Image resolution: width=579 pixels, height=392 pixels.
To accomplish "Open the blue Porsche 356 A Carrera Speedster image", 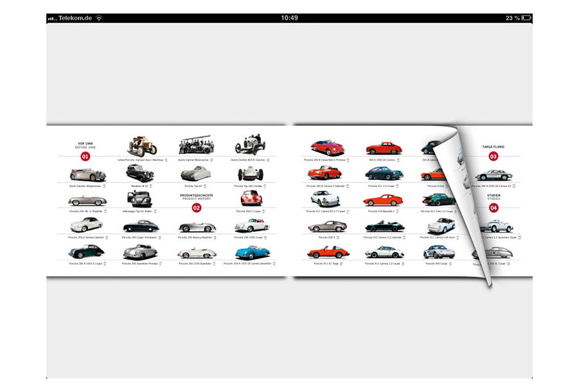I will coord(253,253).
